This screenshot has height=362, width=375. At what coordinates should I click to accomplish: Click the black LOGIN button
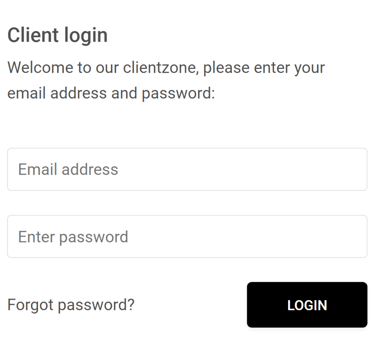pos(307,305)
